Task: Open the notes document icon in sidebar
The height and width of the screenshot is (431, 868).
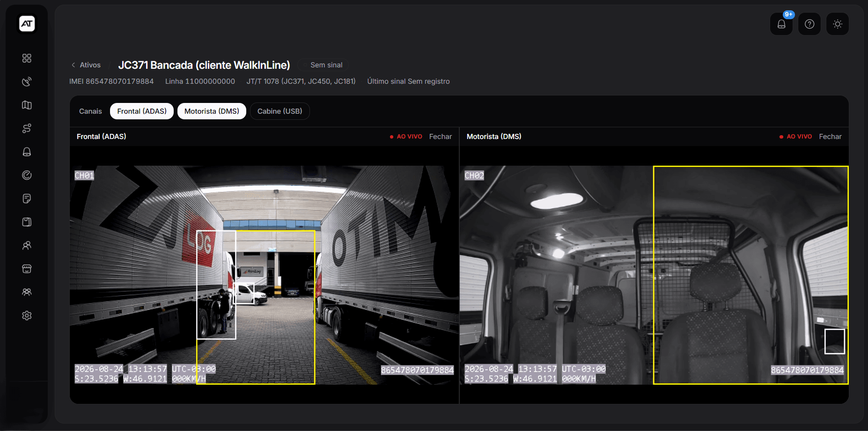Action: (27, 198)
